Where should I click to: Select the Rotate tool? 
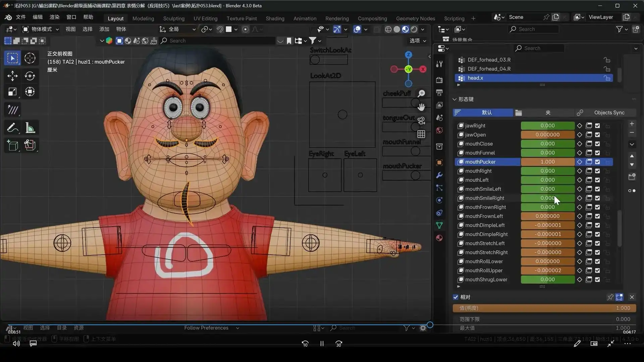pos(30,76)
